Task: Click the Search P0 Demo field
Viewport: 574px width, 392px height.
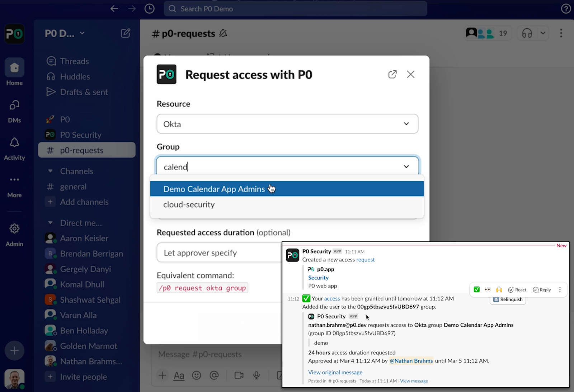Action: [295, 9]
